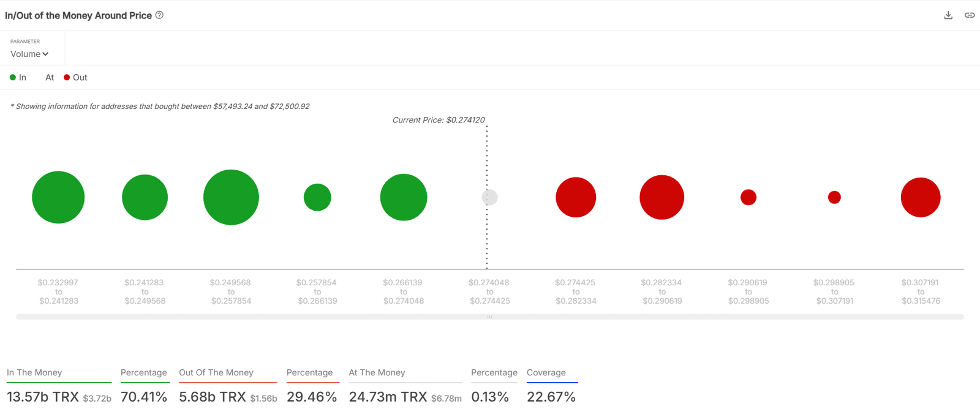The height and width of the screenshot is (409, 980).
Task: Click the Out Of The Money label
Action: click(216, 372)
